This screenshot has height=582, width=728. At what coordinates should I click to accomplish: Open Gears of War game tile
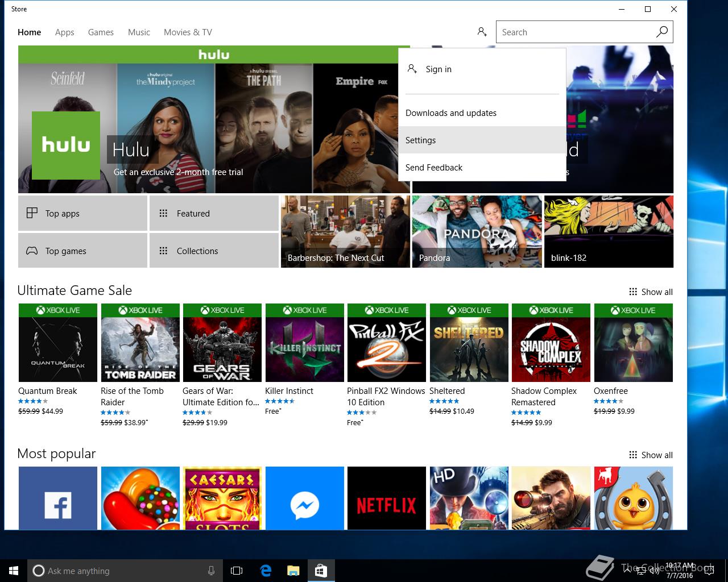(222, 343)
